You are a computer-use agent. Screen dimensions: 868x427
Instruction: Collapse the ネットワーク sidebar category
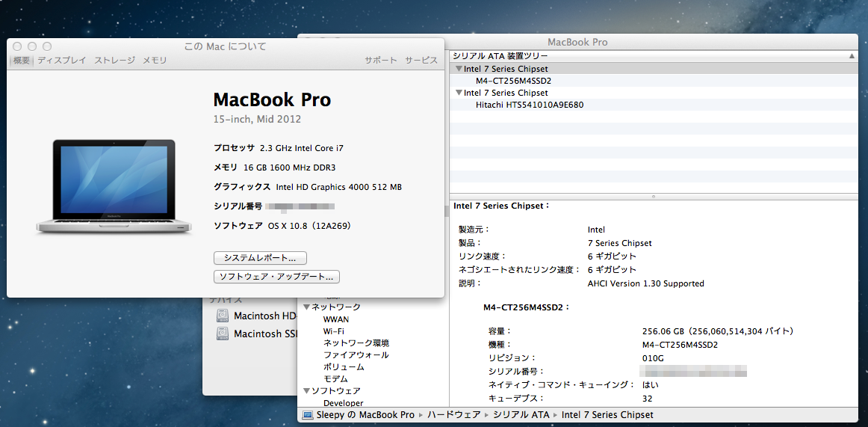click(307, 307)
